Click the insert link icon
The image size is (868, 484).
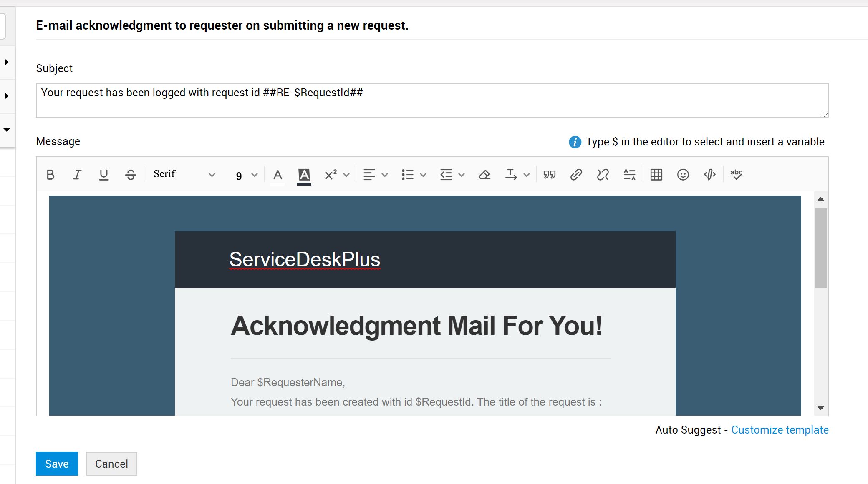click(576, 175)
